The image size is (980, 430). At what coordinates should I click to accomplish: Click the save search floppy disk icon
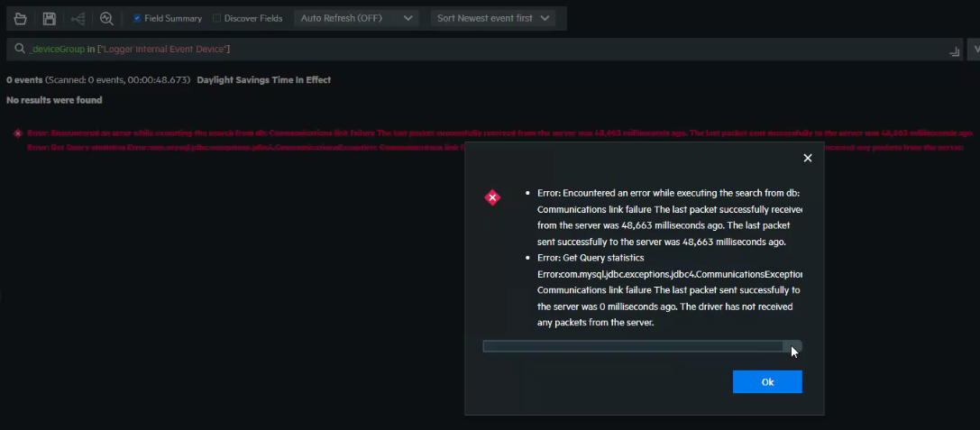point(49,18)
